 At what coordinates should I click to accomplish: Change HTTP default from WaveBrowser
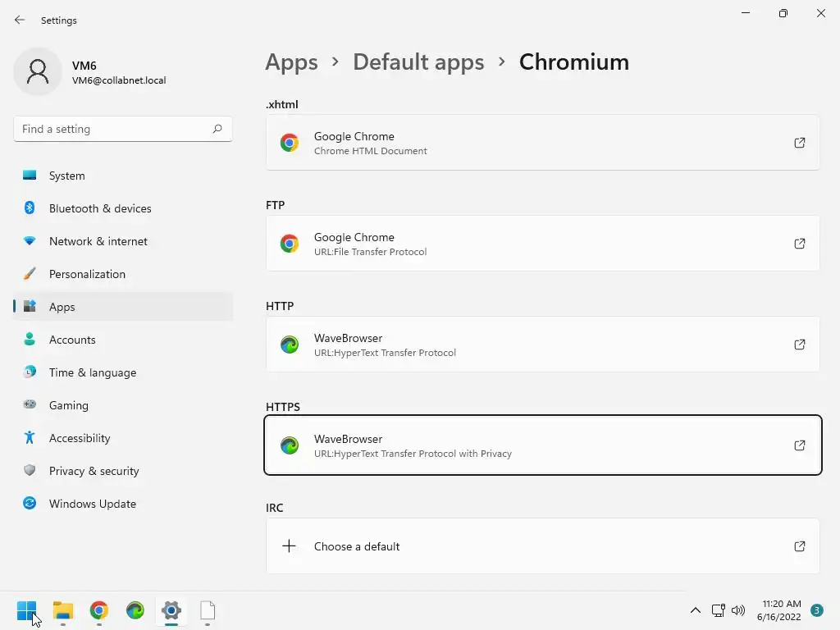pos(542,345)
